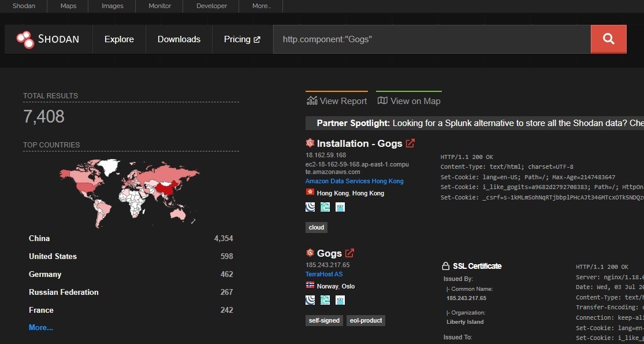This screenshot has height=344, width=644.
Task: Filter results by China
Action: pos(39,238)
